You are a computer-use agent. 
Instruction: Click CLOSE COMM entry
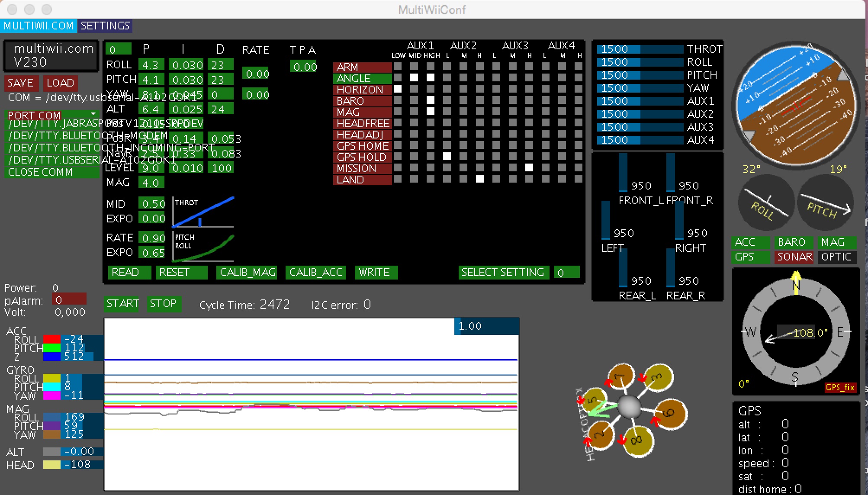tap(51, 172)
